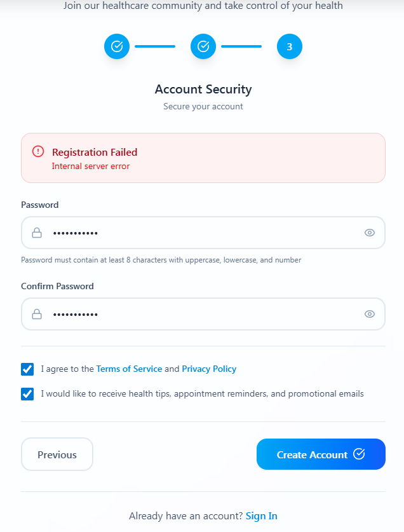Show the Password field text with eye icon
The width and height of the screenshot is (404, 532).
(x=370, y=233)
